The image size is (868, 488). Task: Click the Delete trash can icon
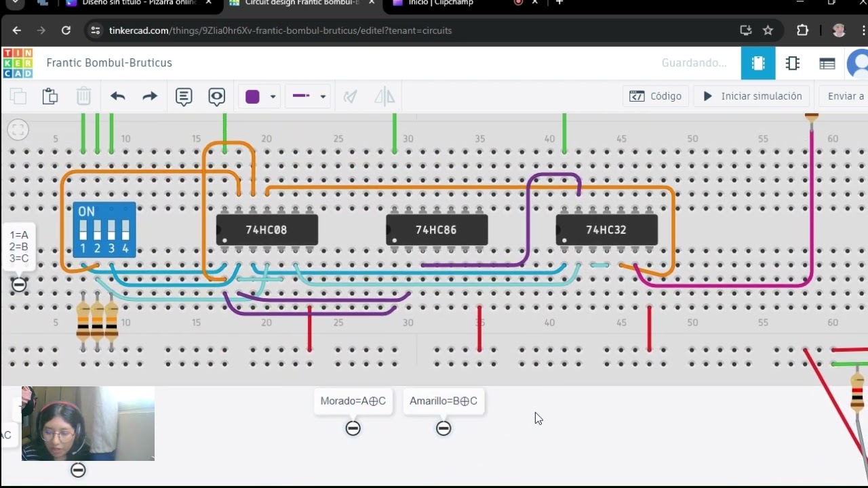pos(83,96)
